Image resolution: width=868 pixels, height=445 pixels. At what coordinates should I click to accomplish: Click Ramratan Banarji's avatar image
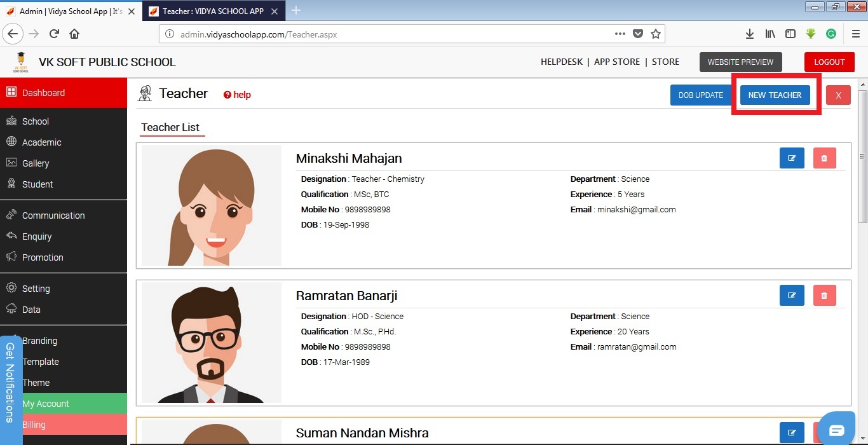[x=212, y=343]
